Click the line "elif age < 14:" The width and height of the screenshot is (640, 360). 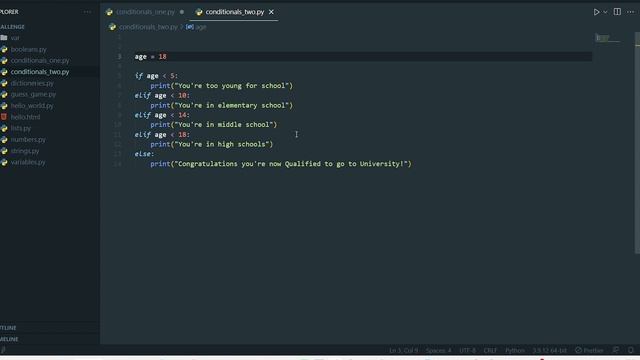click(x=162, y=115)
